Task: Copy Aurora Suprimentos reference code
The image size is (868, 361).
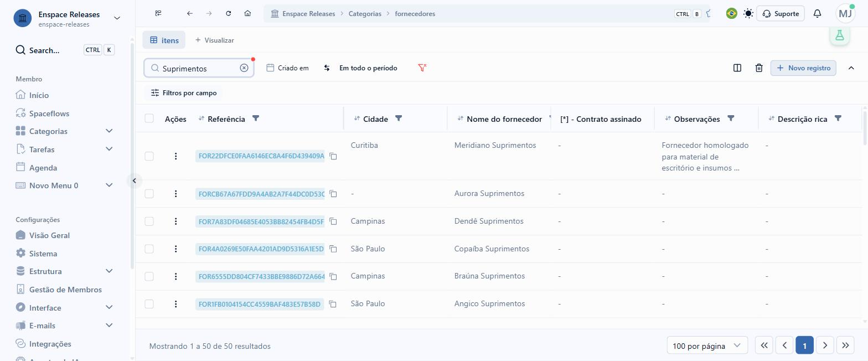Action: [x=333, y=194]
